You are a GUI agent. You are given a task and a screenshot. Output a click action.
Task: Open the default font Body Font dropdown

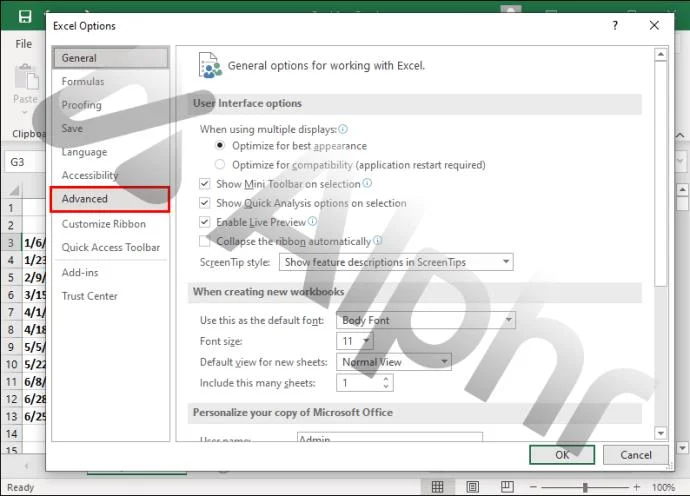[x=426, y=320]
